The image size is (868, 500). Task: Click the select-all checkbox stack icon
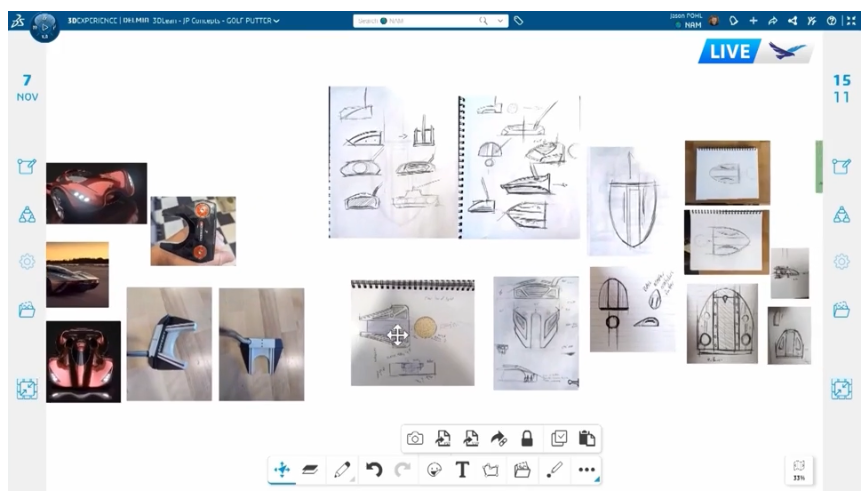pos(559,439)
